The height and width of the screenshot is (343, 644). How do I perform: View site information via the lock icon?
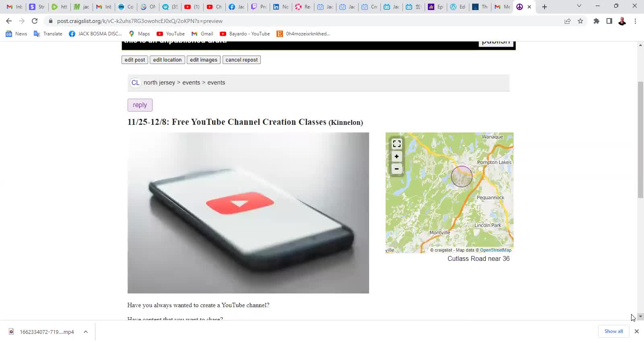pos(51,21)
